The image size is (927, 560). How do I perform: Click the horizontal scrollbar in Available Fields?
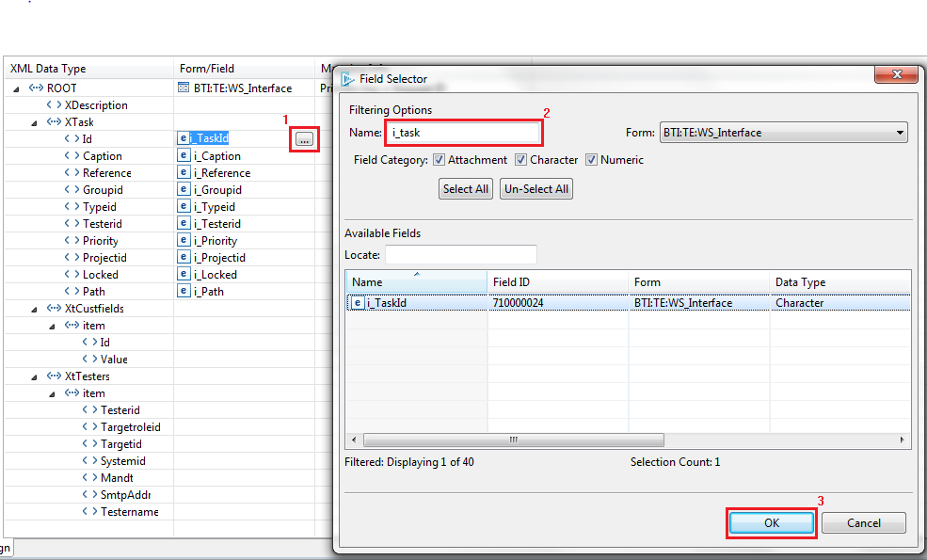coord(514,440)
